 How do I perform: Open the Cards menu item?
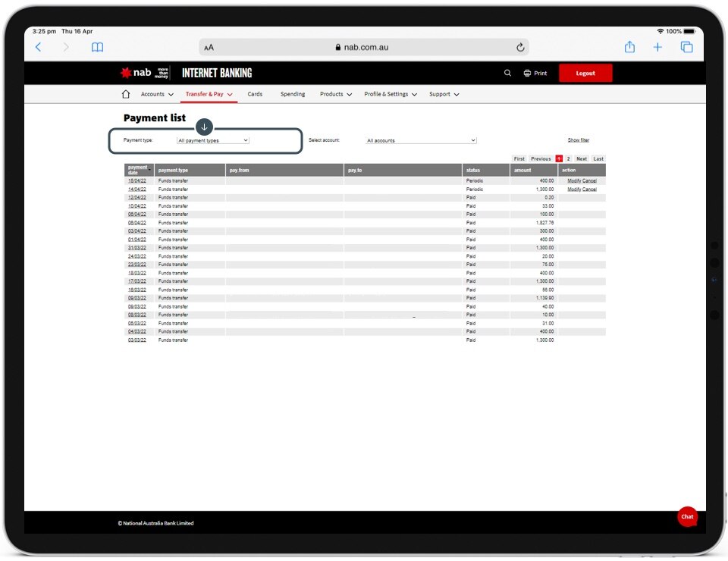pos(255,95)
